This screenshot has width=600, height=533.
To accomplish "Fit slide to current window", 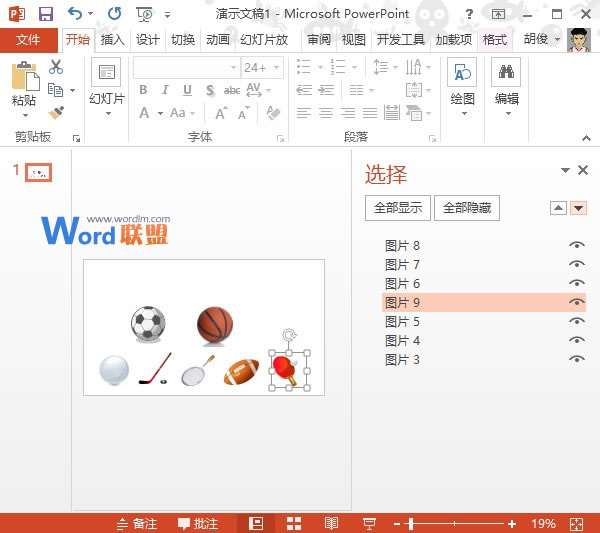I will click(x=576, y=524).
